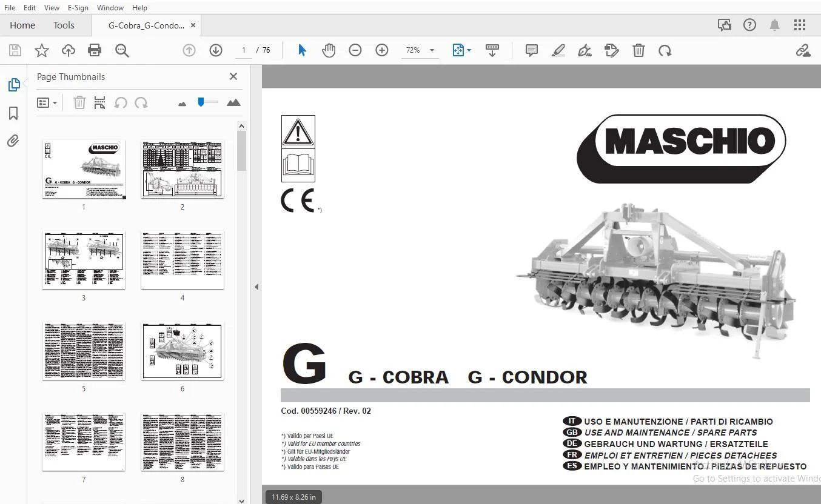Screen dimensions: 821x504
Task: Select the page 2 thumbnail
Action: 183,169
